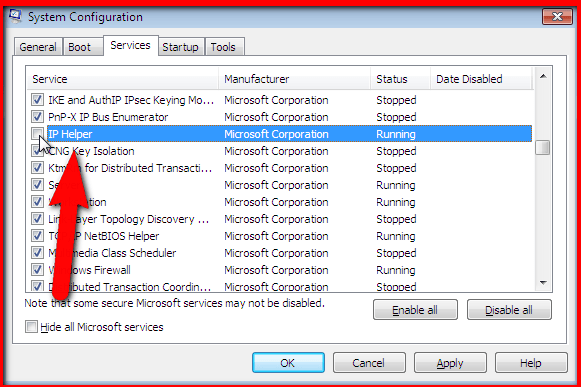The height and width of the screenshot is (387, 581).
Task: Switch to the Startup tab
Action: pyautogui.click(x=180, y=47)
